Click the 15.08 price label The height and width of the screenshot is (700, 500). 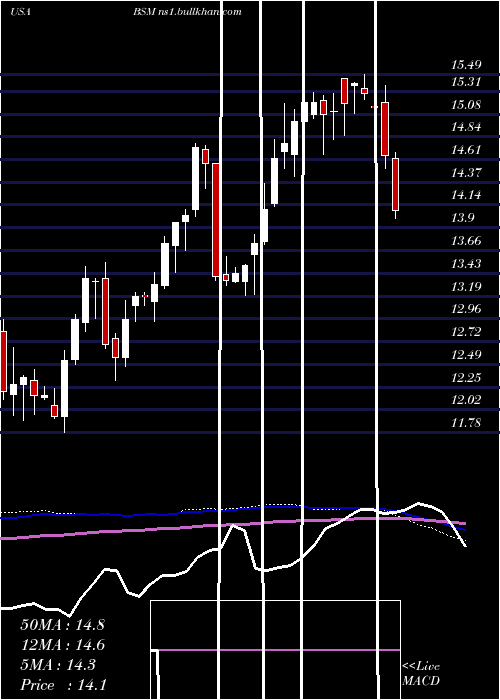tap(466, 105)
